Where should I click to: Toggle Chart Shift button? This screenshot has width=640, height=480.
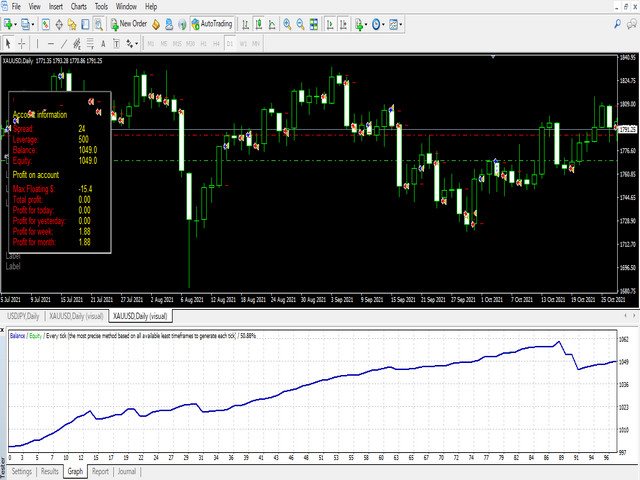click(x=343, y=24)
